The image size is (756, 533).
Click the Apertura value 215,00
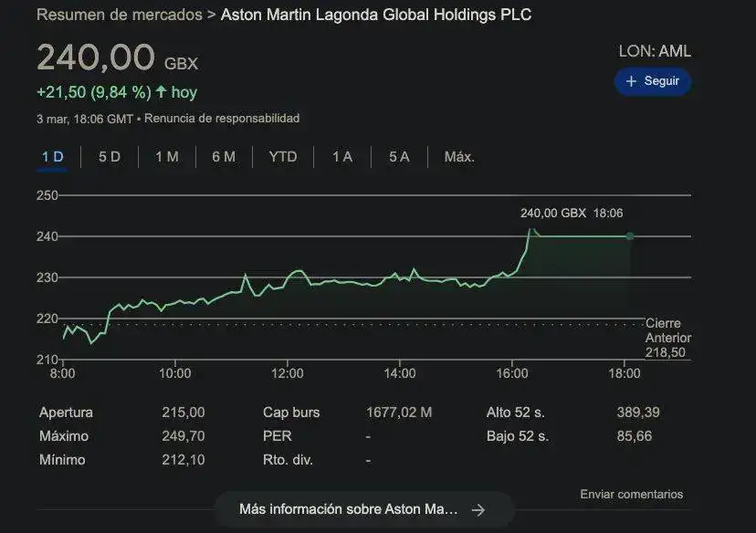pyautogui.click(x=184, y=413)
